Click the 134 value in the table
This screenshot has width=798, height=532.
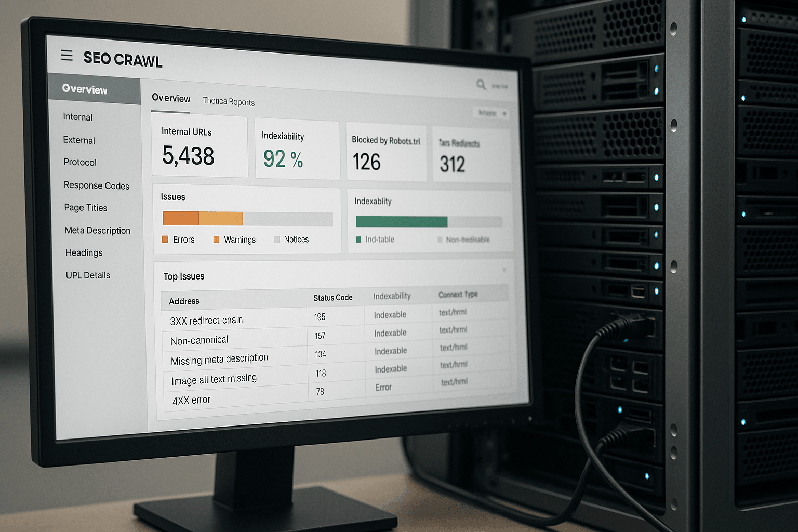[321, 354]
